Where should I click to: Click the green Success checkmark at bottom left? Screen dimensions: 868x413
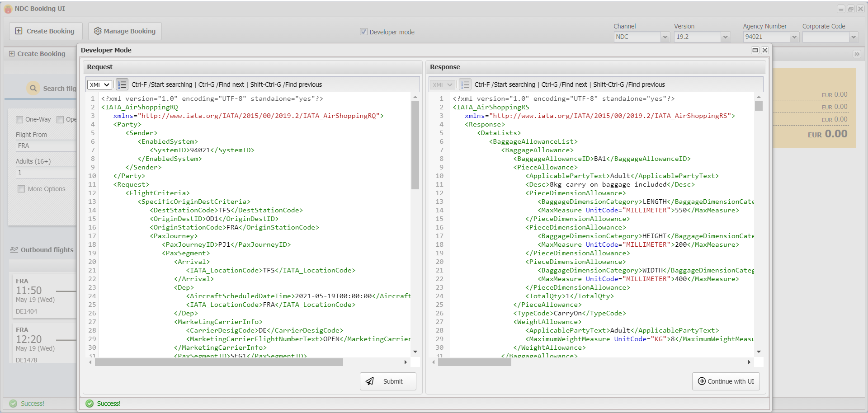[x=14, y=404]
